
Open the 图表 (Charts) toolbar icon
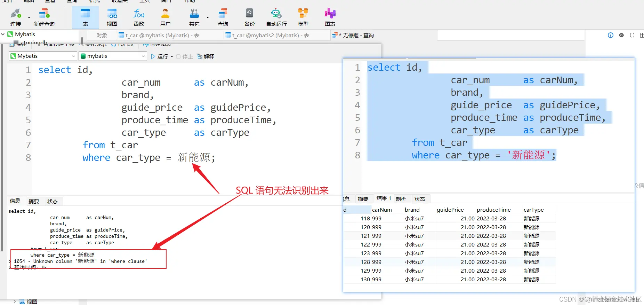[x=330, y=17]
